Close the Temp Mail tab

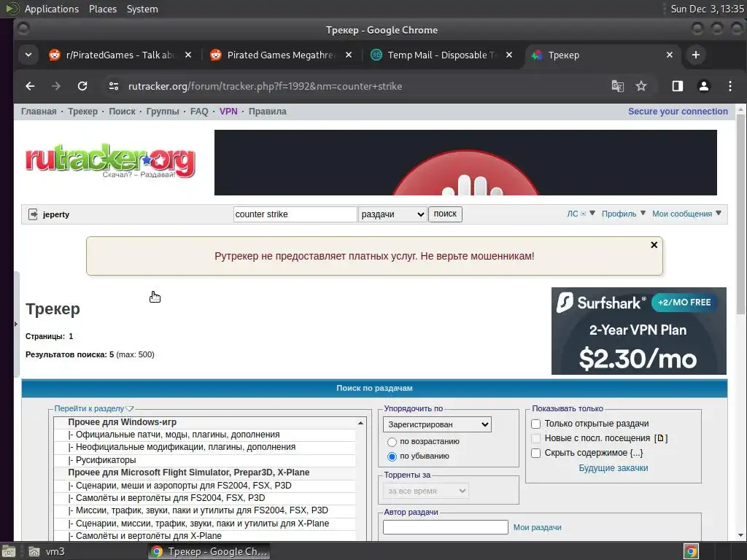pos(509,55)
